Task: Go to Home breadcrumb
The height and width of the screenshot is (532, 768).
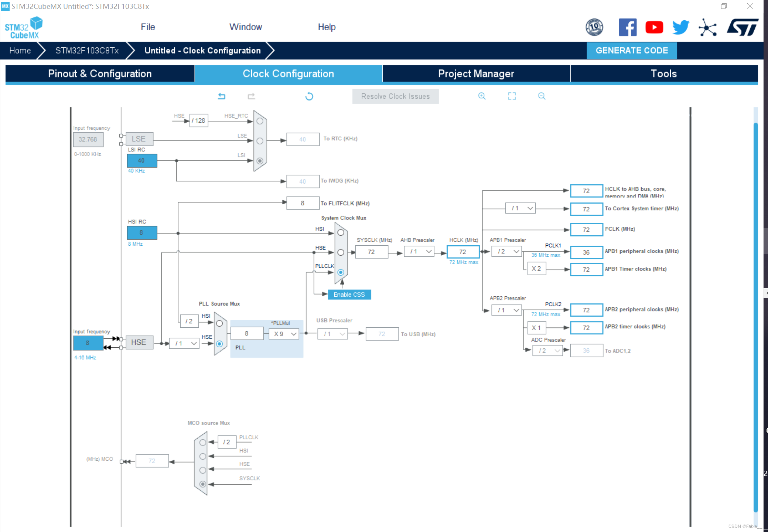Action: point(20,51)
